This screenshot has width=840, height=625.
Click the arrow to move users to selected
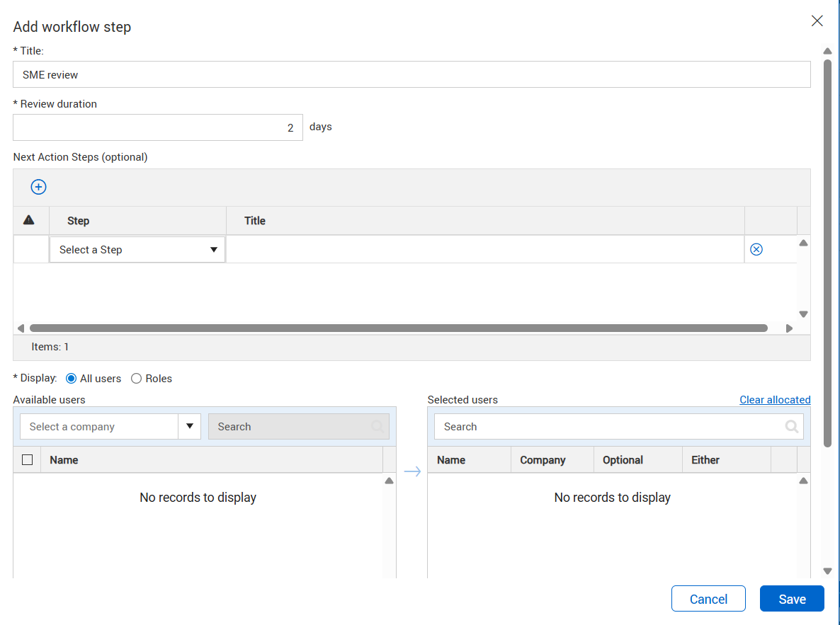pos(412,471)
